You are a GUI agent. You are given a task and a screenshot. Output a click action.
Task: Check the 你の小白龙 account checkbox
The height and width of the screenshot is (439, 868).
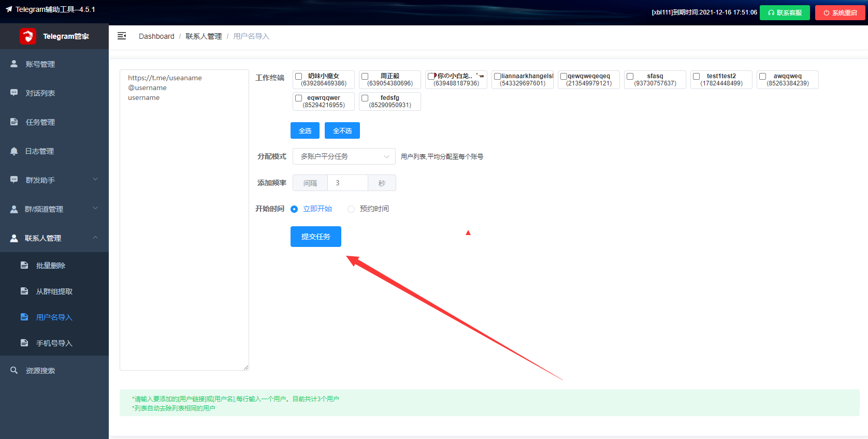point(431,77)
